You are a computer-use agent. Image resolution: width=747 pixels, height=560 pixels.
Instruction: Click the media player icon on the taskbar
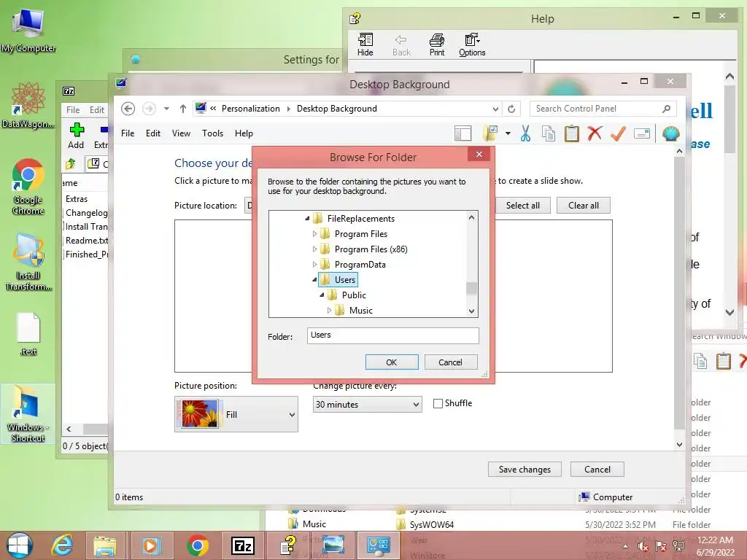[x=150, y=545]
